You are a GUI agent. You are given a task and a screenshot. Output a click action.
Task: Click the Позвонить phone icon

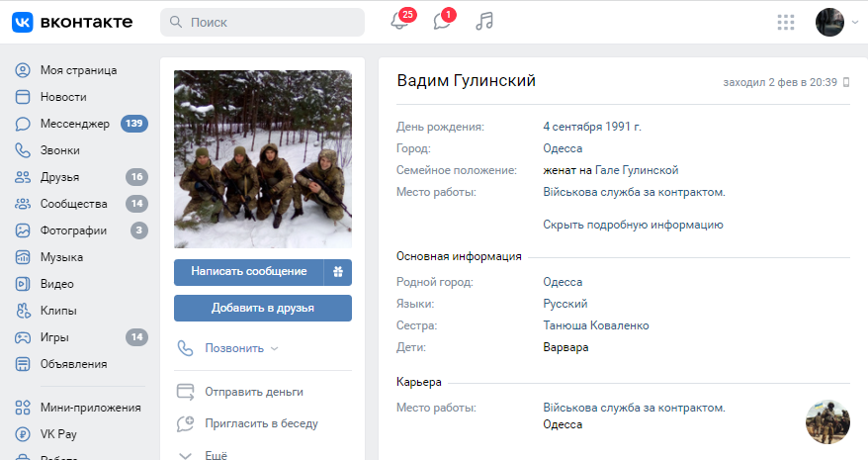[185, 348]
